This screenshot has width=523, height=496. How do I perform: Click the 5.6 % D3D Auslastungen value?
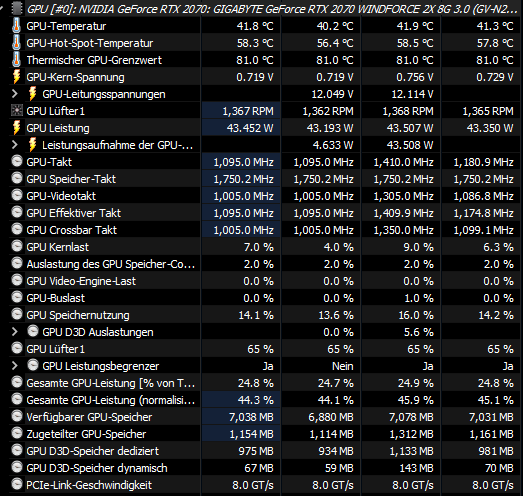pyautogui.click(x=419, y=332)
